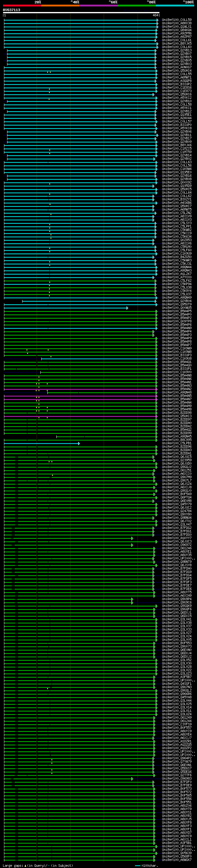Select label UniRef100_Q6JUC5

pos(177,457)
